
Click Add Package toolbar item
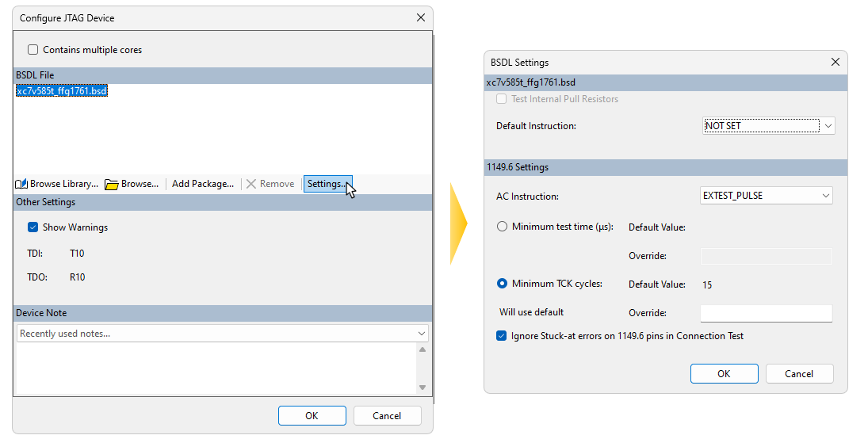click(202, 184)
